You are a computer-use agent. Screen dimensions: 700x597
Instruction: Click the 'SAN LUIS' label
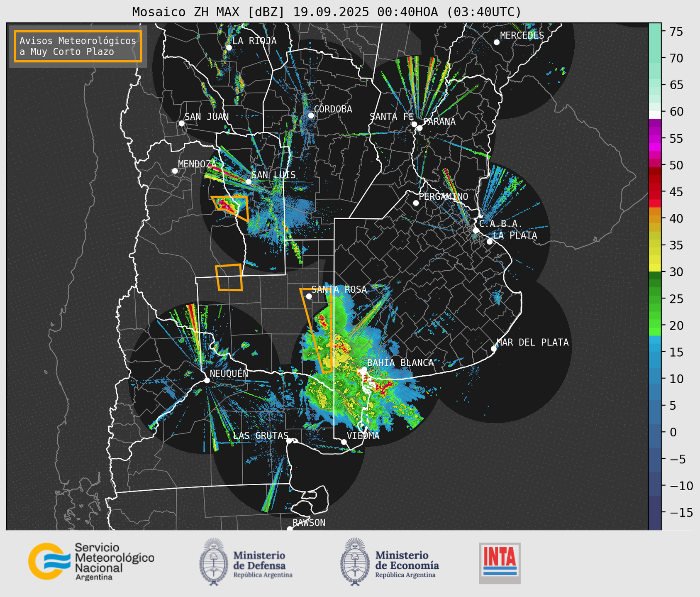click(273, 175)
